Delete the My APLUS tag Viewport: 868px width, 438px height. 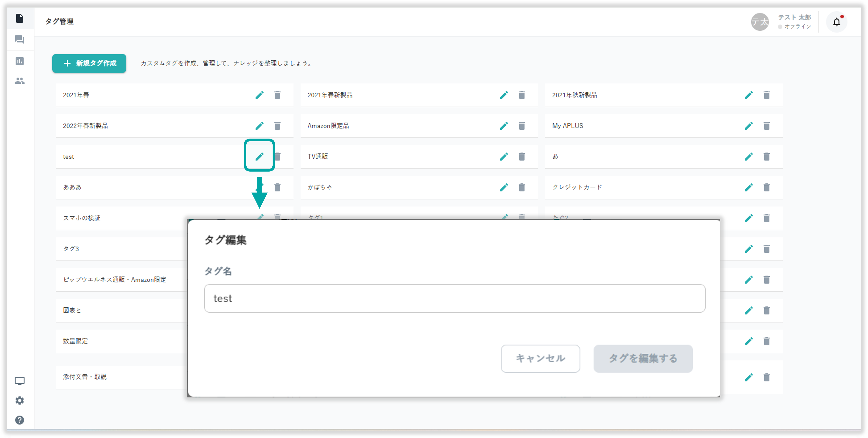(767, 126)
